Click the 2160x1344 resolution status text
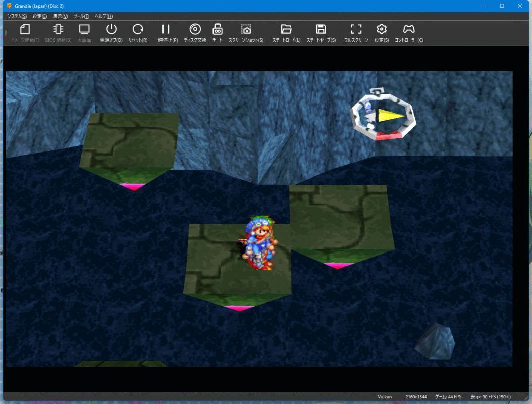 click(416, 397)
